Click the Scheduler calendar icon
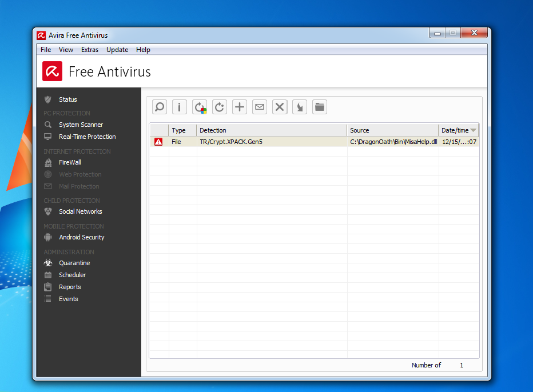The width and height of the screenshot is (533, 392). click(x=48, y=275)
